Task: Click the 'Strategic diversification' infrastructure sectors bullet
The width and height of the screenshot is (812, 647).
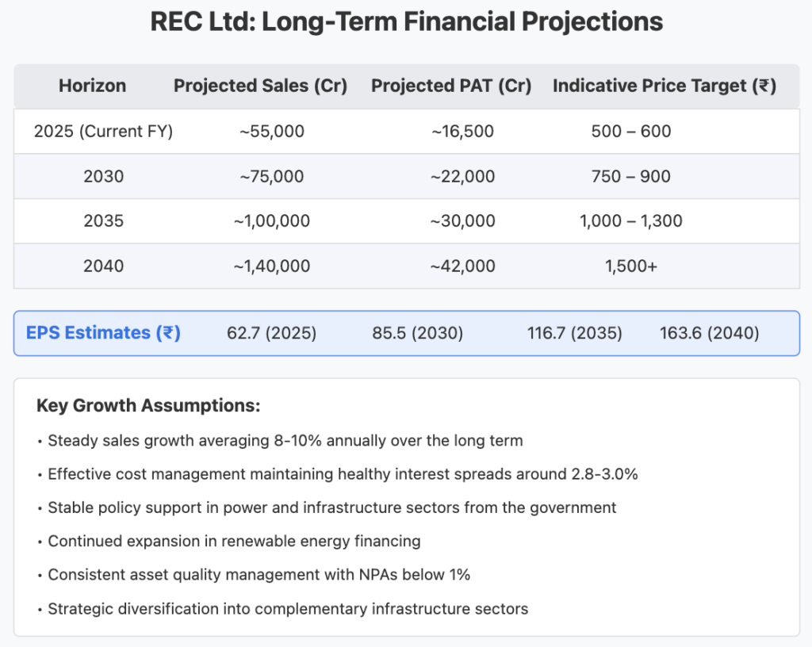Action: 283,609
